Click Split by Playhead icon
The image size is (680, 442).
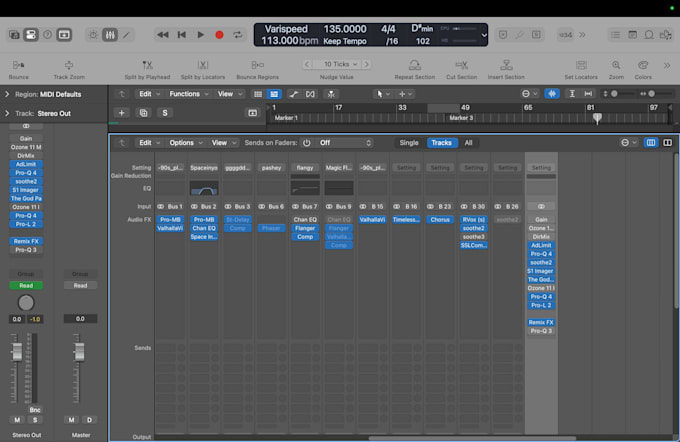point(147,65)
